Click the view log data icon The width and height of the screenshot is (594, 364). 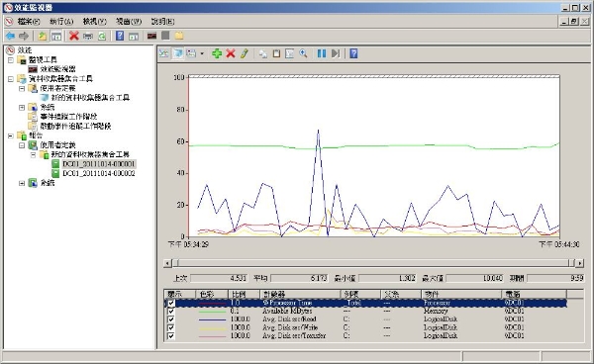(177, 53)
